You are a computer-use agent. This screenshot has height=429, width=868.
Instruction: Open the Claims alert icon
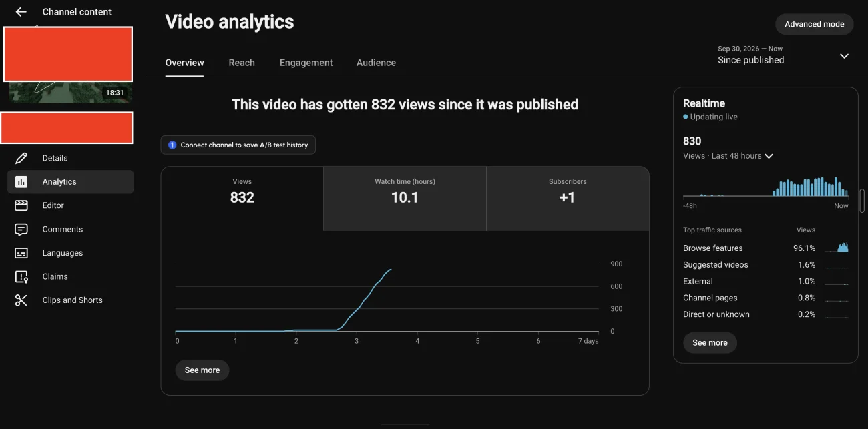pyautogui.click(x=21, y=276)
